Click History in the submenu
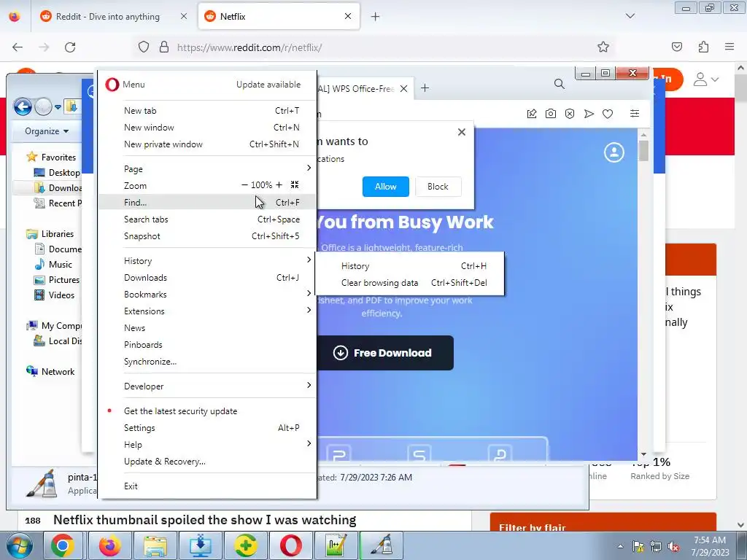747x560 pixels. [410, 265]
